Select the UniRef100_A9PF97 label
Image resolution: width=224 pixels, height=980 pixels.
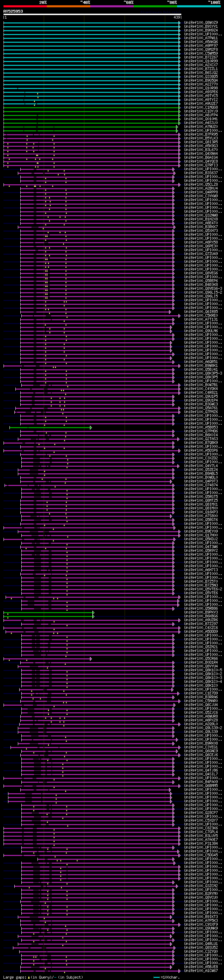point(201,46)
